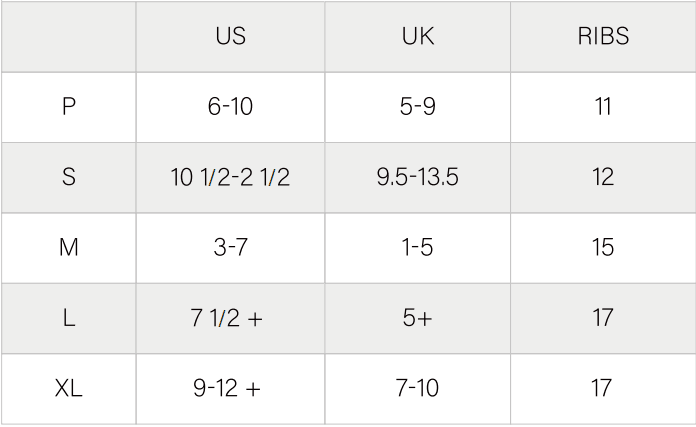Viewport: 696px width, 427px height.
Task: Click the US 10 1/2-2 1/2 cell
Action: [x=230, y=177]
